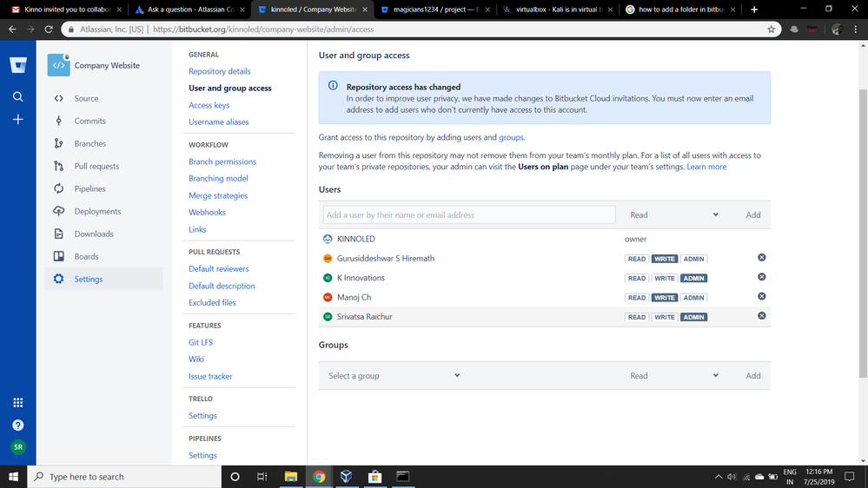The image size is (868, 488).
Task: Click the Windows taskbar search box
Action: 124,477
